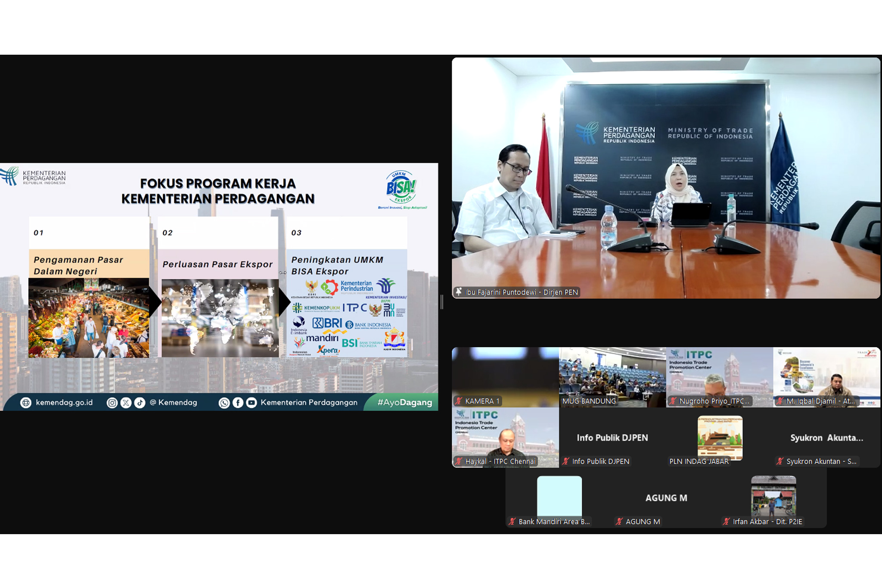Click muted mic icon for Irfan Akbar

pos(727,522)
